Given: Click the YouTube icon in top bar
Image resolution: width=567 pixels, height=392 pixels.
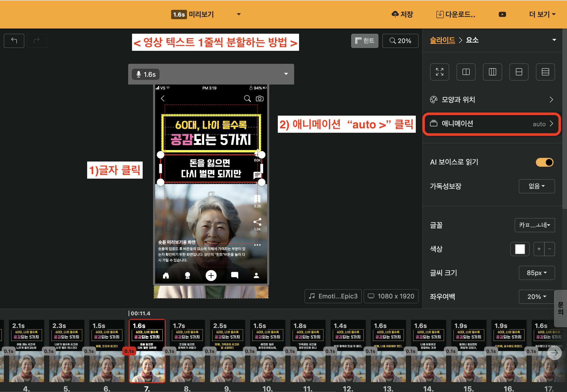Looking at the screenshot, I should 502,15.
